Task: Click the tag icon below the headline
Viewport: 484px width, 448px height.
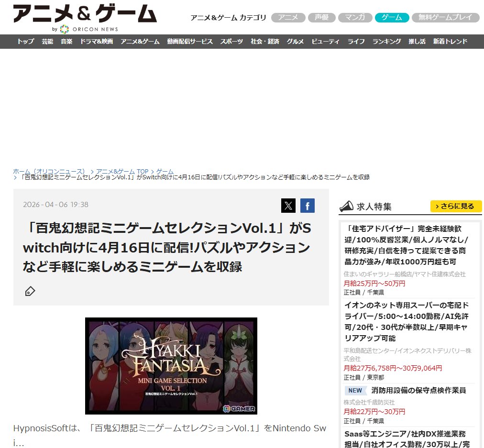Action: tap(30, 291)
